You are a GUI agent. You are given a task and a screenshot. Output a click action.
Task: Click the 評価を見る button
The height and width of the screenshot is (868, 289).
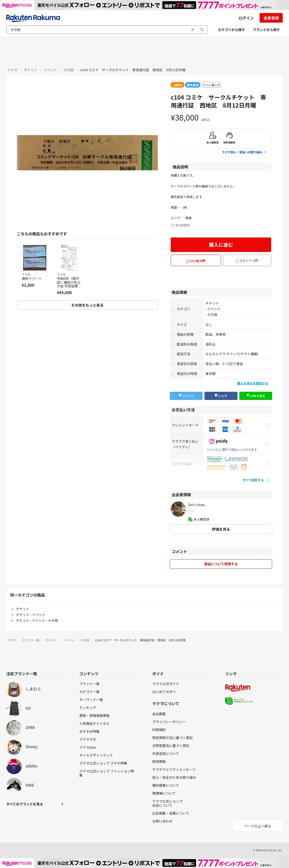tap(221, 529)
